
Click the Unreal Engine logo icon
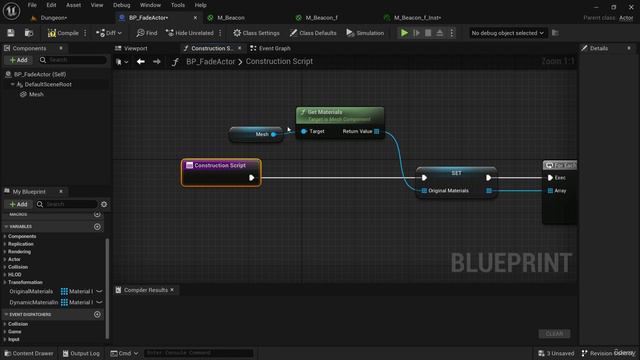click(11, 11)
